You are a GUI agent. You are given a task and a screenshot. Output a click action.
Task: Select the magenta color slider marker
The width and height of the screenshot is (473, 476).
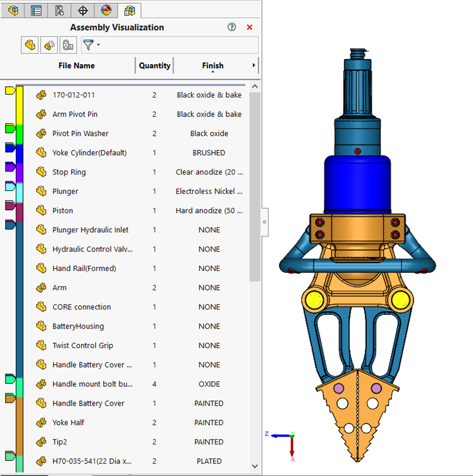pyautogui.click(x=10, y=206)
